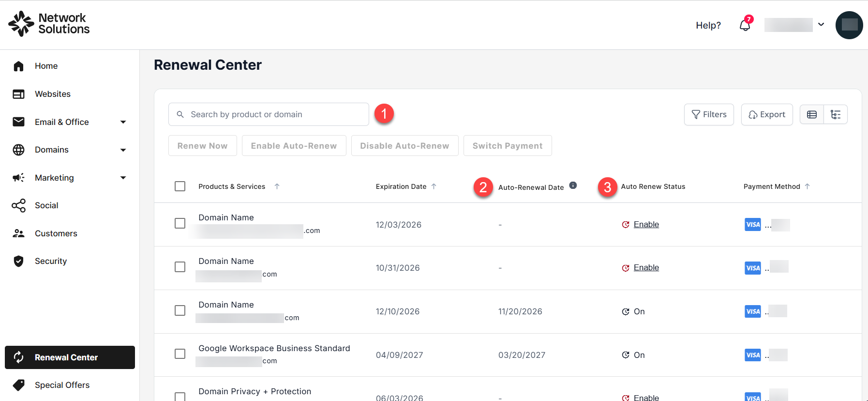
Task: Go to Home in sidebar
Action: tap(46, 66)
